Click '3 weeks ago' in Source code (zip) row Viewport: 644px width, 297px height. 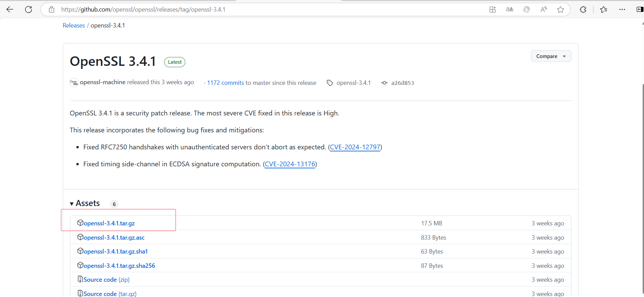point(548,280)
